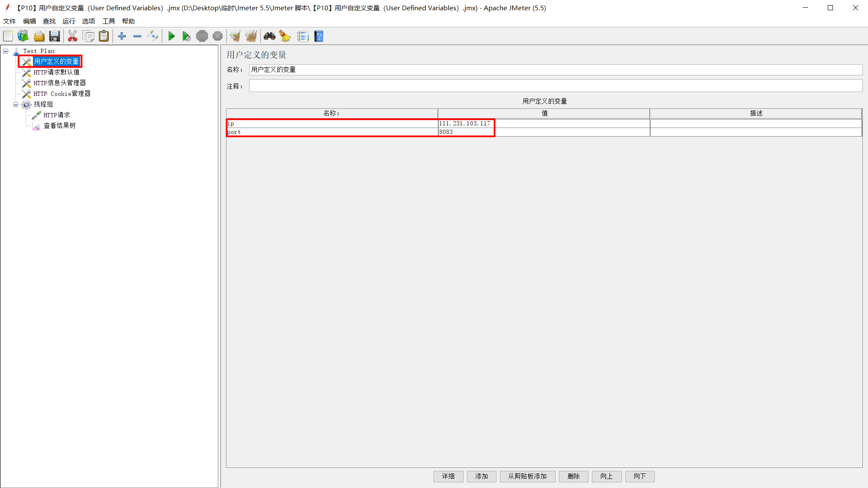
Task: Click the 名称 column header
Action: [x=332, y=113]
